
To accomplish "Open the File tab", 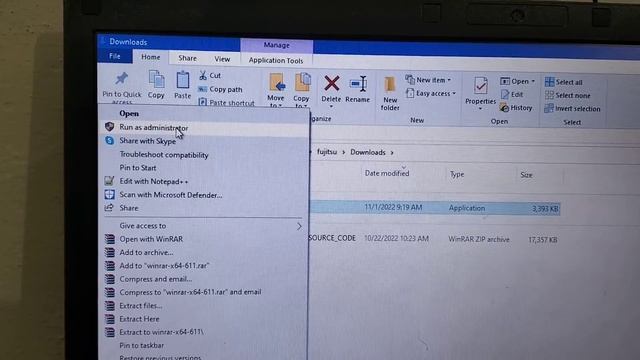I will [x=115, y=56].
